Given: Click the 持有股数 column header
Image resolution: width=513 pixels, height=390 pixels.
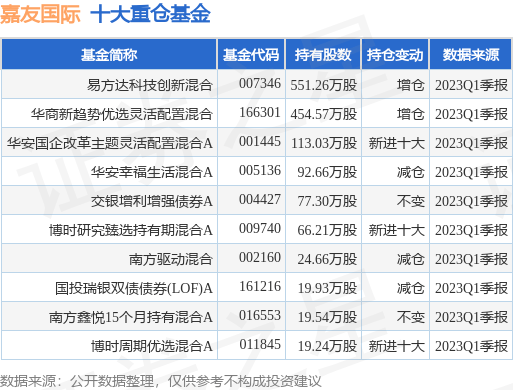Looking at the screenshot, I should (x=323, y=55).
